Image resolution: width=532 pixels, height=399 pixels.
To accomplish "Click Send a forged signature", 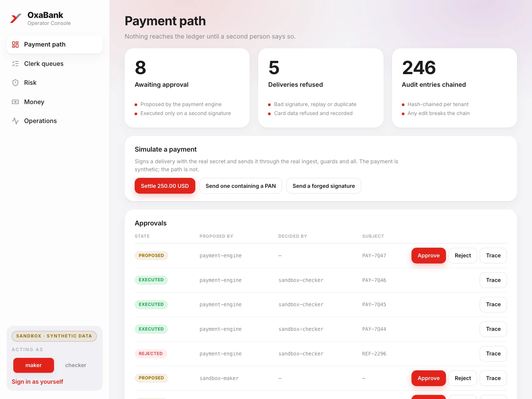I will [324, 186].
